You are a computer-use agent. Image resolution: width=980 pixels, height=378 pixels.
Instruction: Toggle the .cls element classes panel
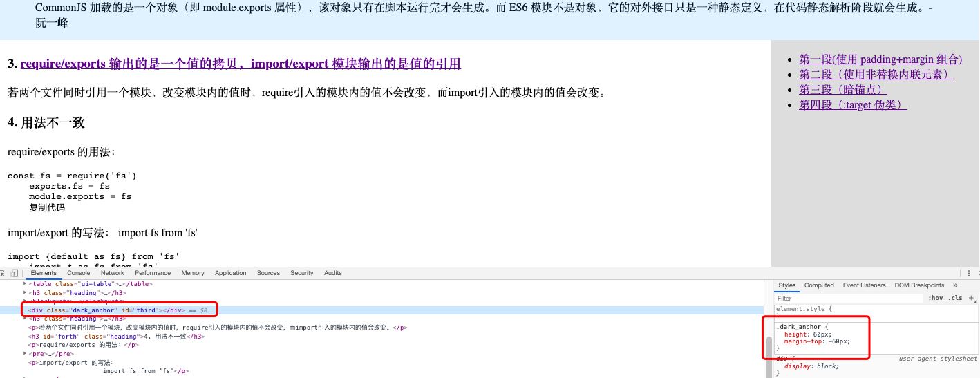[x=955, y=298]
